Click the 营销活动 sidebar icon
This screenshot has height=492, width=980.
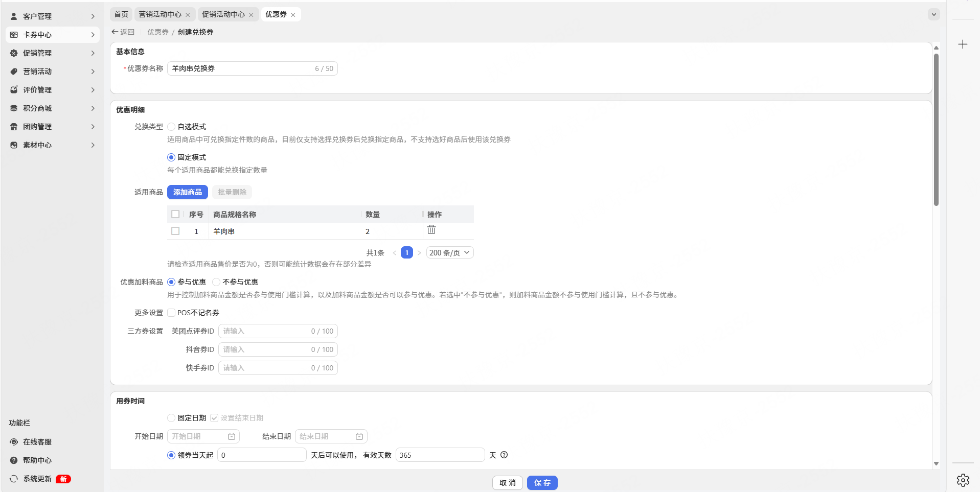coord(14,72)
